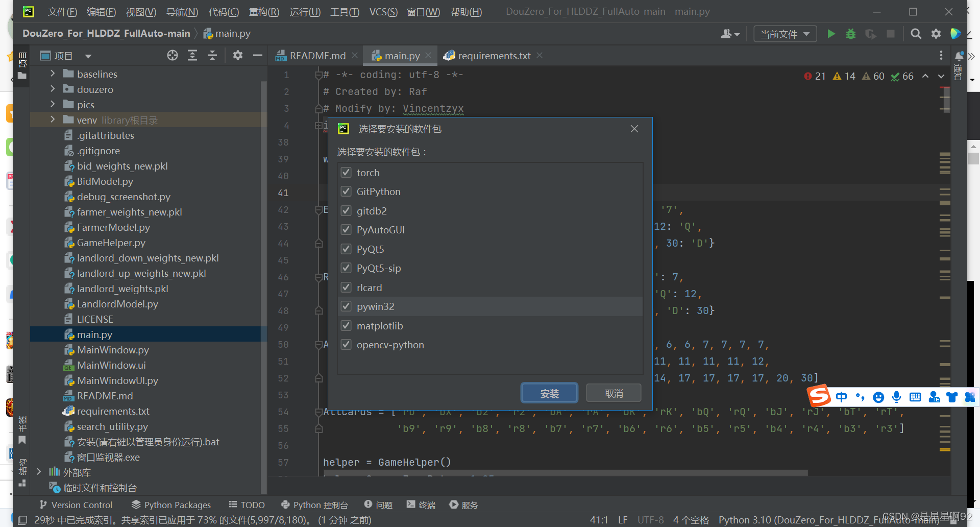Expand the 外部库 external libraries node

[x=39, y=472]
